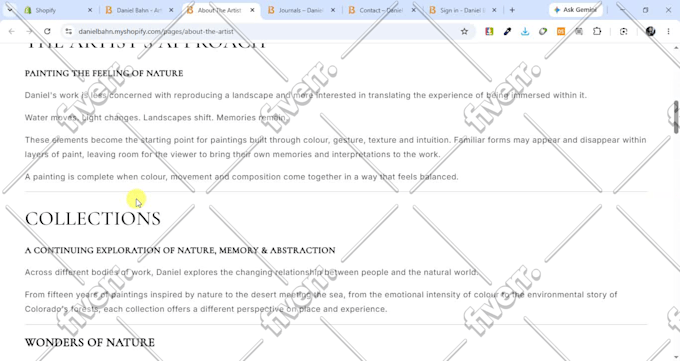Activate the eyedropper color picker extension
The height and width of the screenshot is (361, 680).
coord(507,31)
